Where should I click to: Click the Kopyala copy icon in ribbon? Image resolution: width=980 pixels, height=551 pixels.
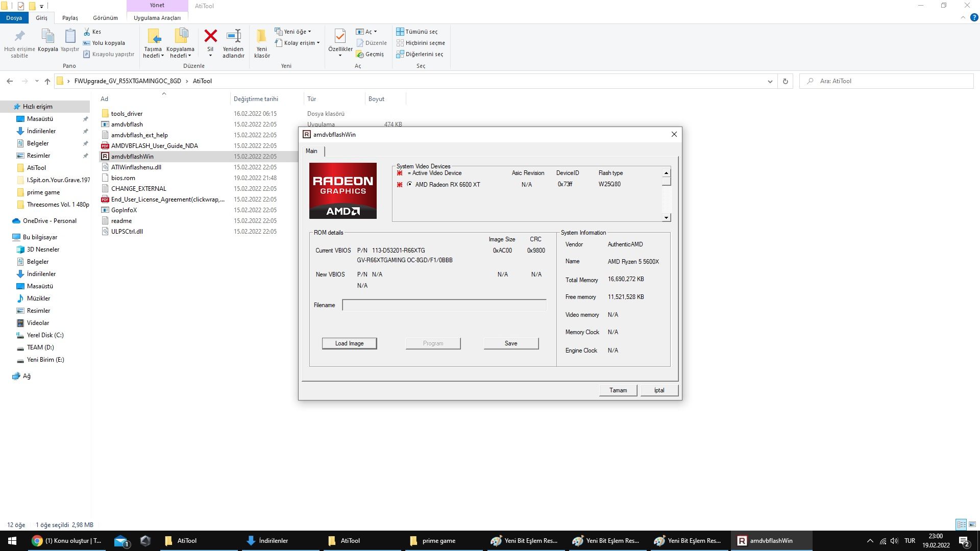[47, 36]
